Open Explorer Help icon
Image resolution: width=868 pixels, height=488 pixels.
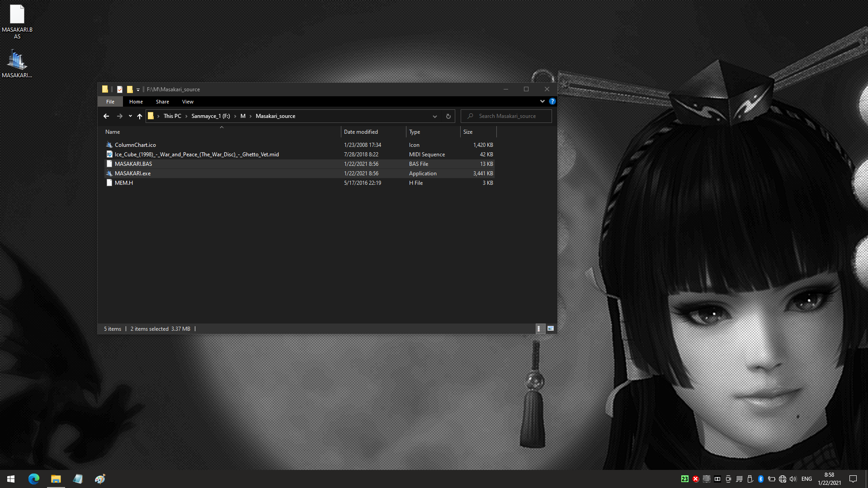(552, 101)
